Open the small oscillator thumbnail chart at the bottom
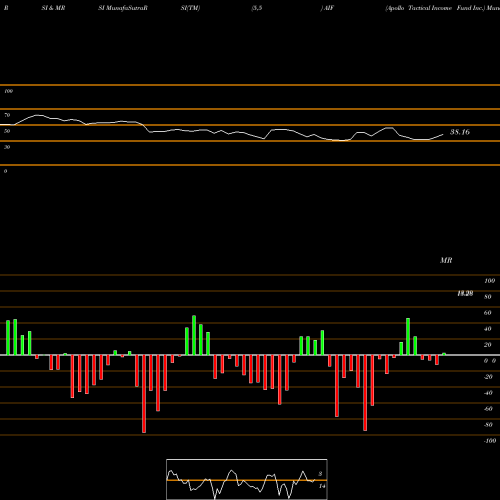500x500 pixels. pyautogui.click(x=247, y=479)
